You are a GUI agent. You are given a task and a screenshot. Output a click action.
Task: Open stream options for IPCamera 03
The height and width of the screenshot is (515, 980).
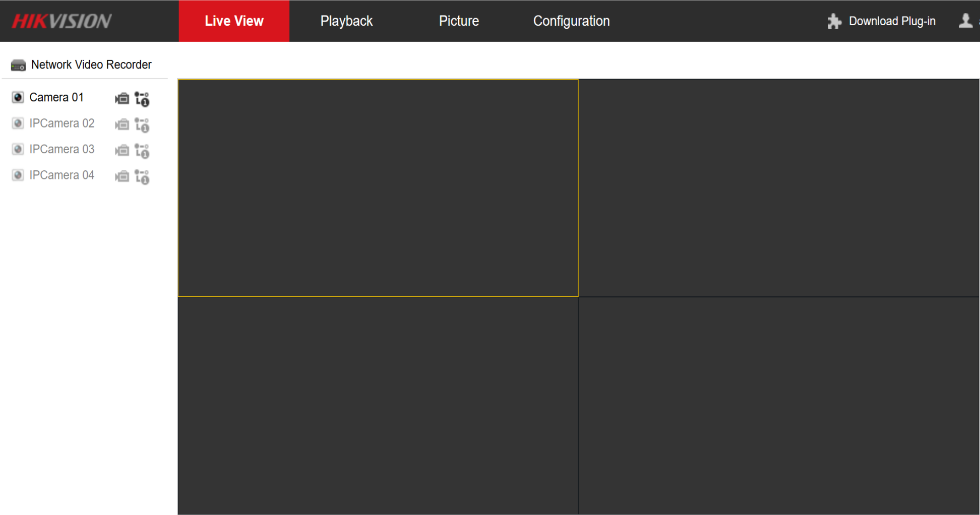tap(143, 150)
